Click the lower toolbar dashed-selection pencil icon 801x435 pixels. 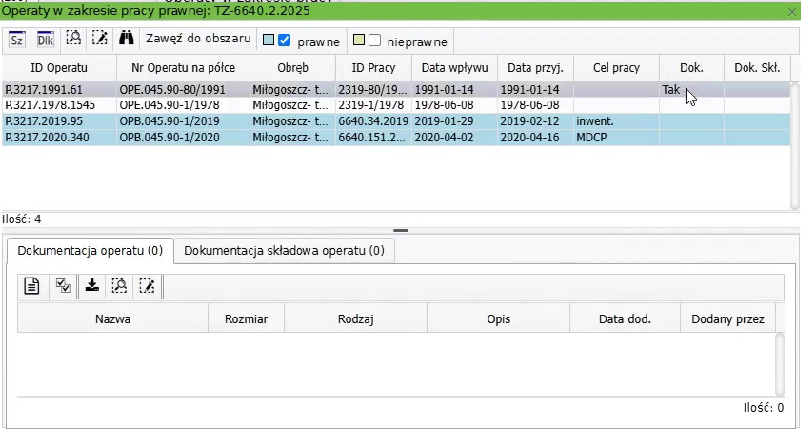point(148,286)
